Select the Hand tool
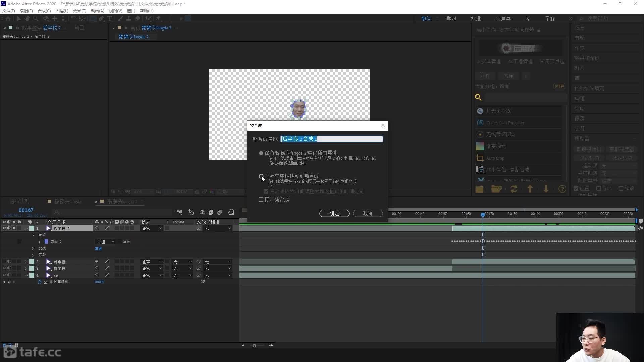644x362 pixels. point(27,19)
